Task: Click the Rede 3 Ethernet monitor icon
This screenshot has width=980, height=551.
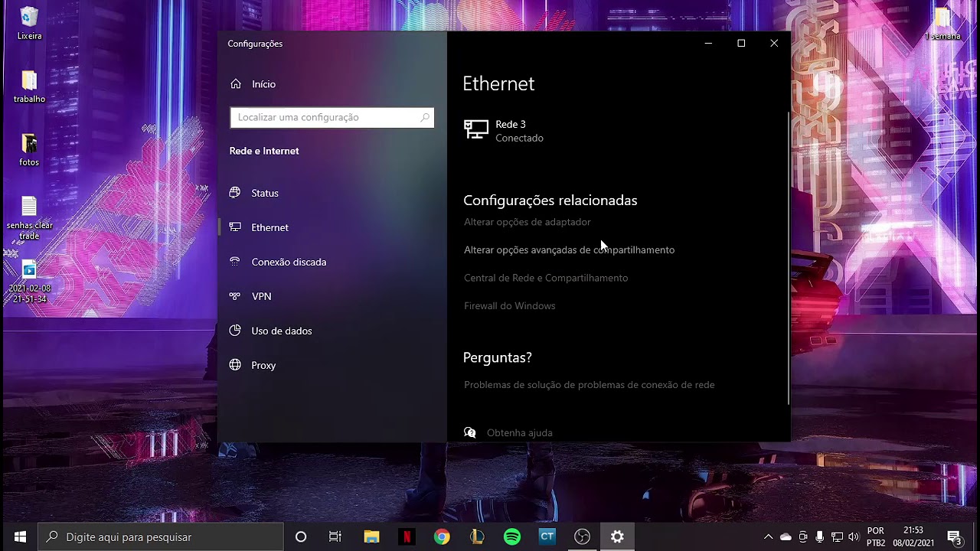Action: (476, 130)
